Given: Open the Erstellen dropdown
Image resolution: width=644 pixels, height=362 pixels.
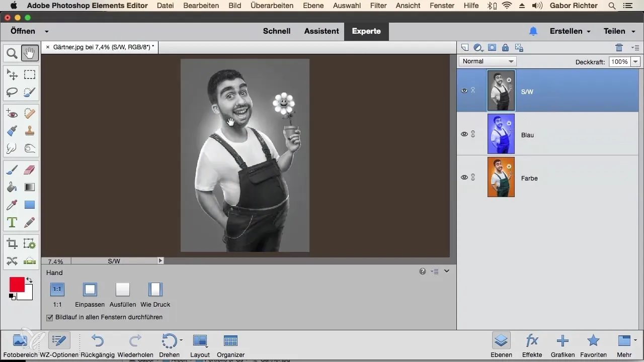Looking at the screenshot, I should pos(570,31).
